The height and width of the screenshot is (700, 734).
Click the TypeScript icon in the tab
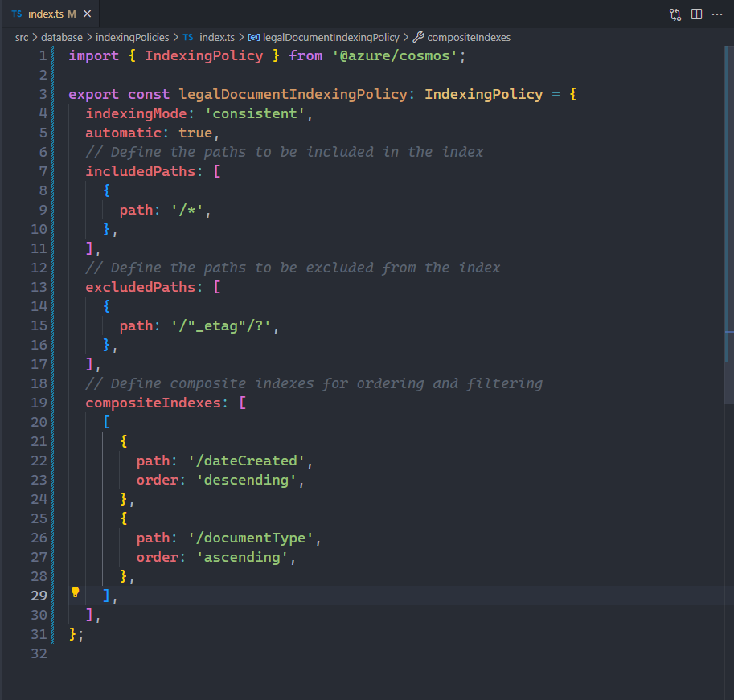pos(17,14)
